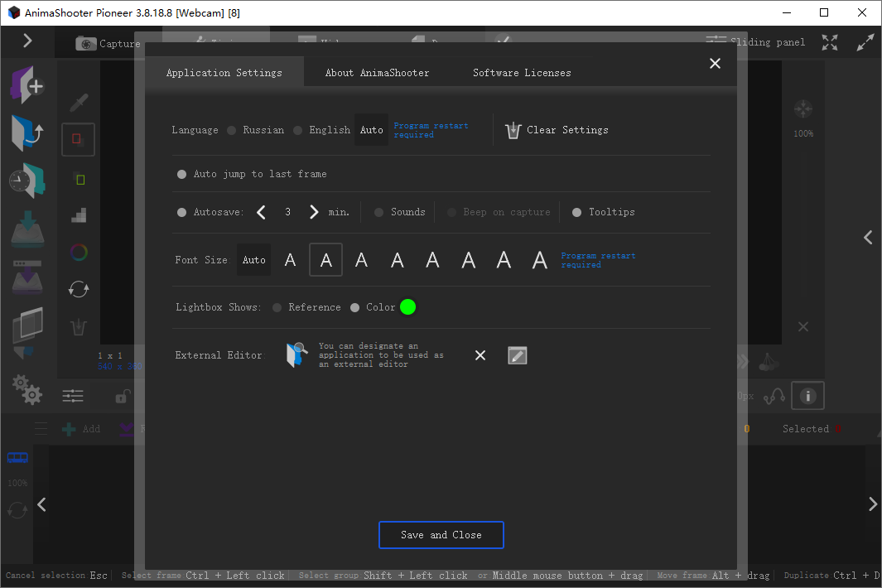Open the color wheel tool
Image resolution: width=882 pixels, height=588 pixels.
click(x=79, y=252)
